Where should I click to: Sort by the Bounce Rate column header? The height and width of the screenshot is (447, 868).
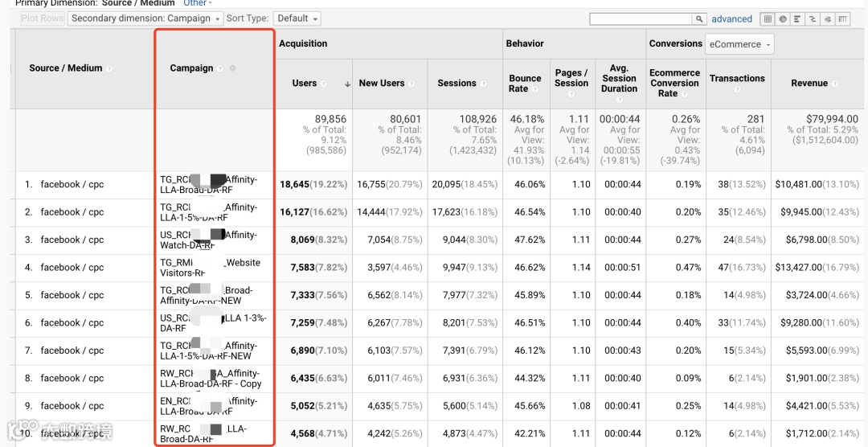click(525, 83)
